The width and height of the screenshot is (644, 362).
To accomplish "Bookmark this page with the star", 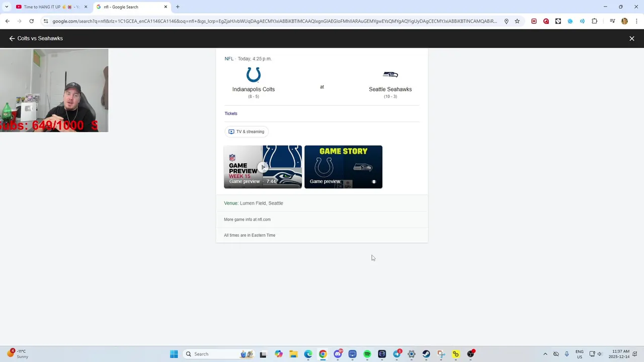I will pos(517,21).
